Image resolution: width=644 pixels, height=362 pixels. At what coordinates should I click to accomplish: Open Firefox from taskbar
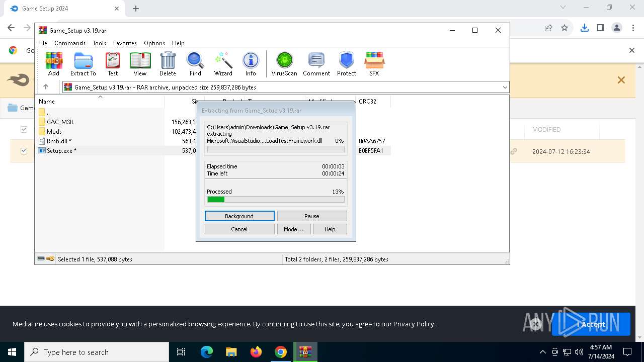tap(256, 352)
